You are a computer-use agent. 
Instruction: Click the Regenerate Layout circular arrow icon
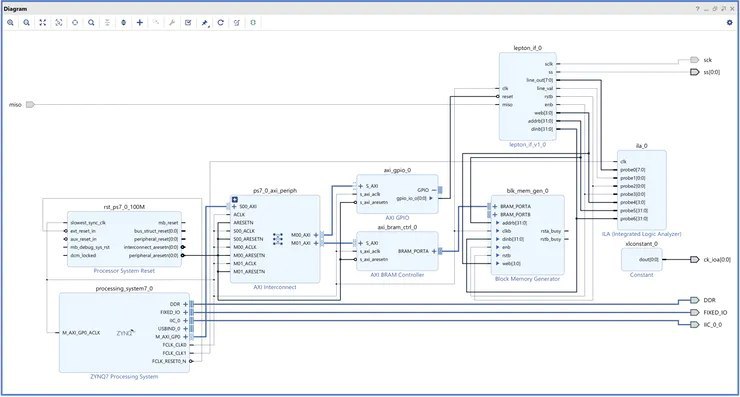click(220, 23)
